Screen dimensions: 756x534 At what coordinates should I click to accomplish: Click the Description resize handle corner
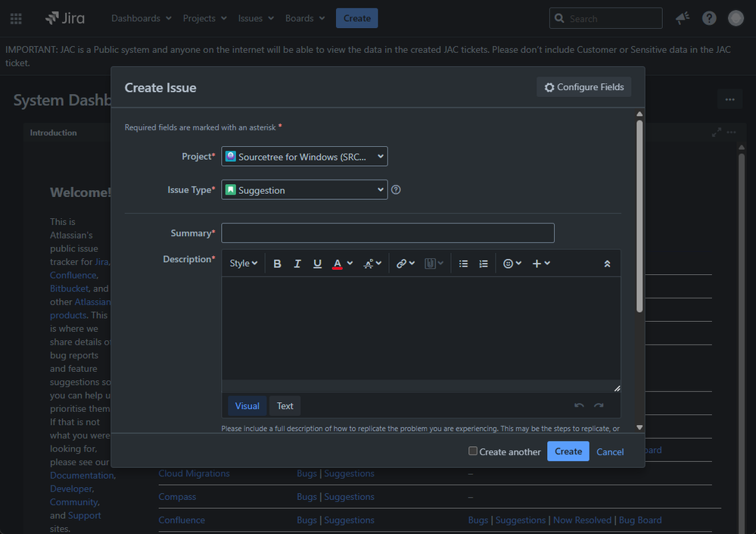pyautogui.click(x=618, y=389)
